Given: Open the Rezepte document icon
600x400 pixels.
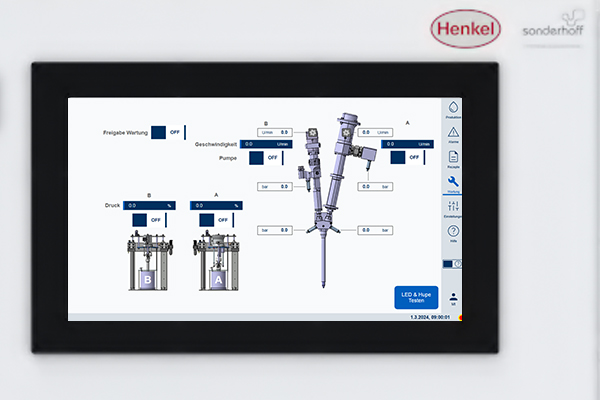Looking at the screenshot, I should point(453,158).
